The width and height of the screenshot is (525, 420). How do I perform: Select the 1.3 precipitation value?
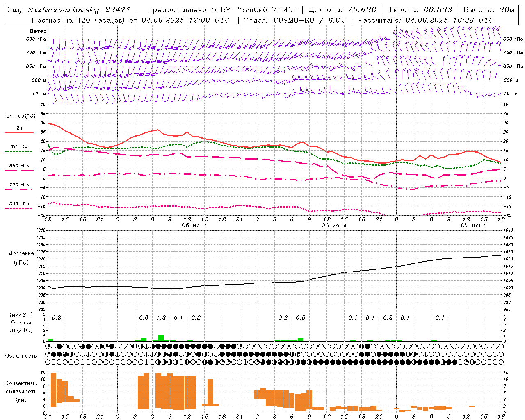pos(161,317)
